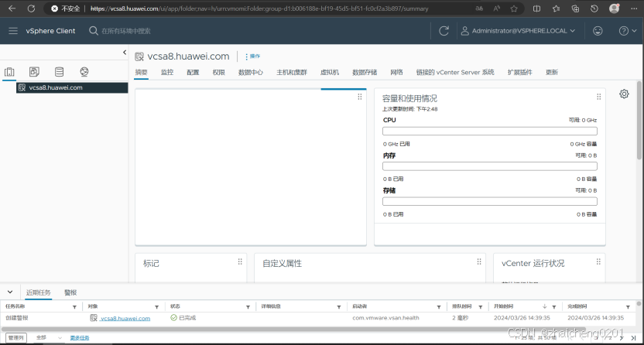Click drag handle on blank summary card
Screen dimensions: 644x345
click(360, 97)
